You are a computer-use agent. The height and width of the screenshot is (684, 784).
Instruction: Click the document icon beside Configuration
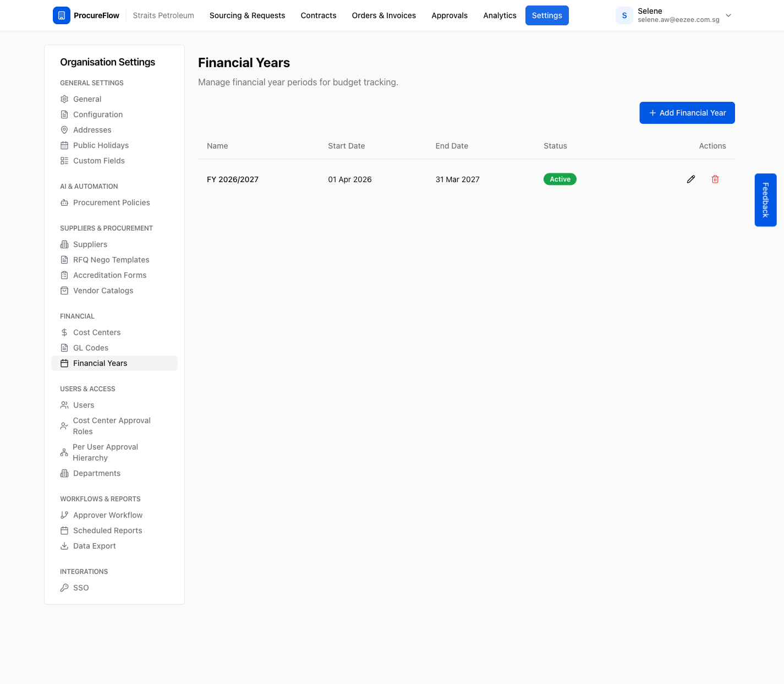64,114
